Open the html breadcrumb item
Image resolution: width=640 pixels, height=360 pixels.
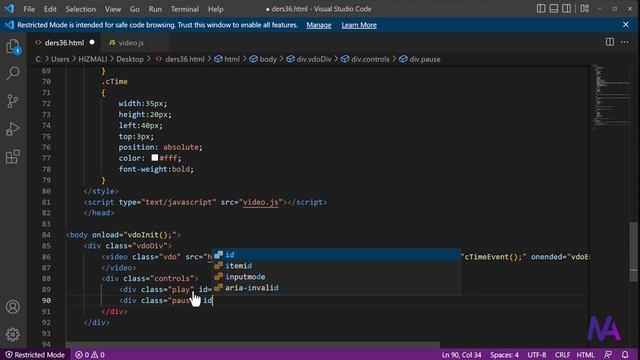point(228,59)
